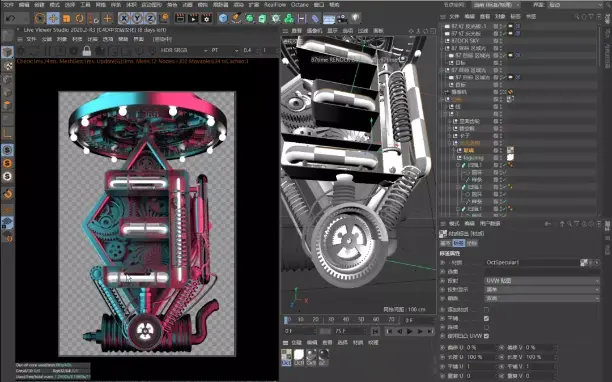Click the timeline Play button
Image resolution: width=612 pixels, height=382 pixels.
tap(409, 331)
